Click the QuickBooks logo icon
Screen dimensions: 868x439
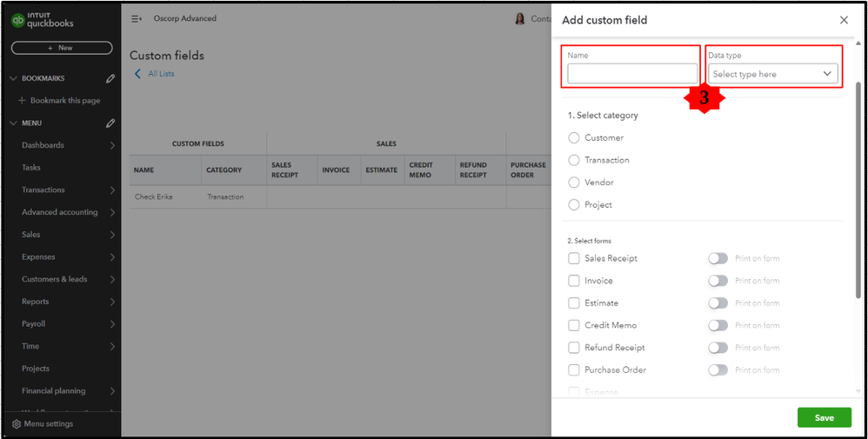coord(18,20)
